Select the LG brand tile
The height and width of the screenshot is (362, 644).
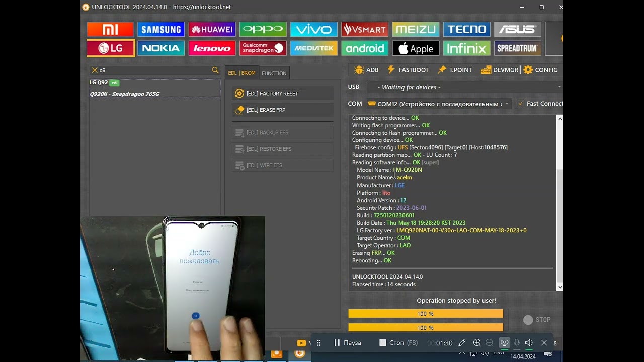click(x=110, y=48)
